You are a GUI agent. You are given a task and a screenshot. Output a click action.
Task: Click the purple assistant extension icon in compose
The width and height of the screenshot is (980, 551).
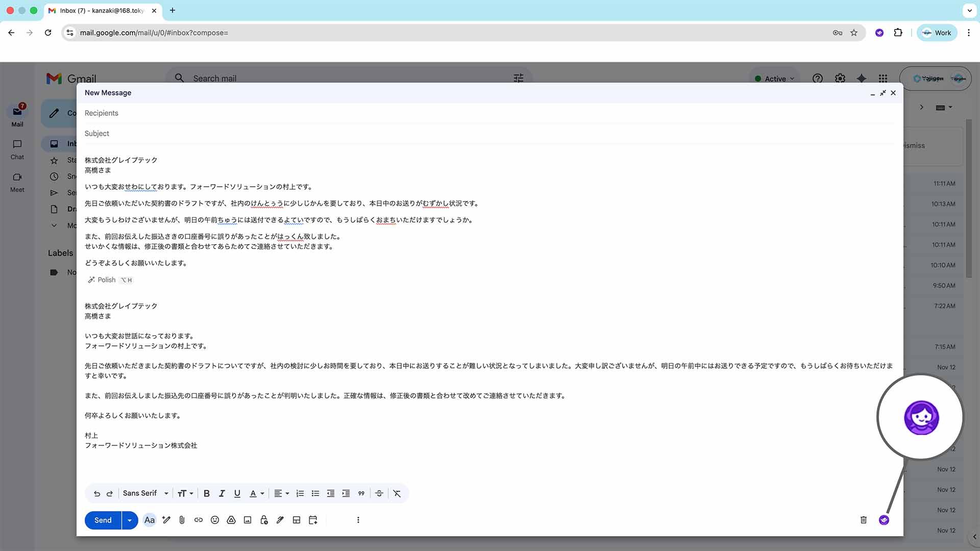pos(884,520)
